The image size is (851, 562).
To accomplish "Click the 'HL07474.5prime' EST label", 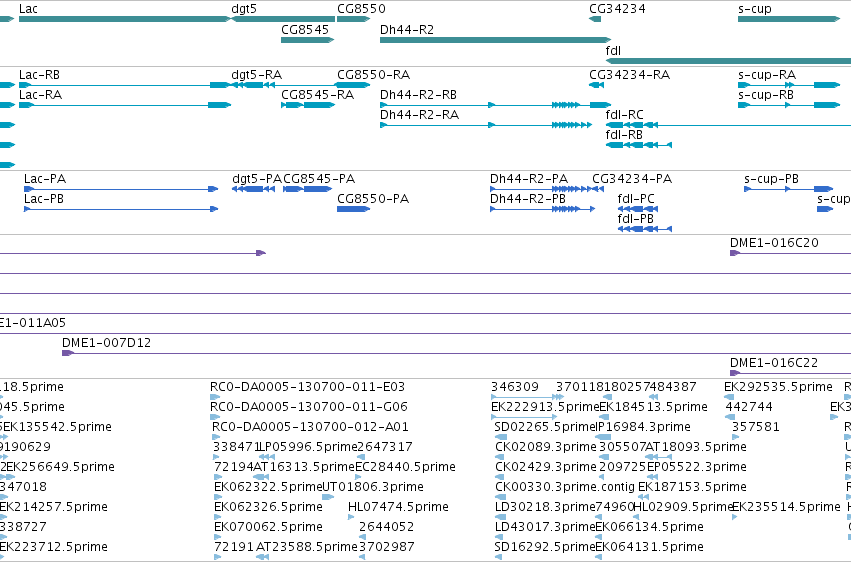I will [x=398, y=507].
